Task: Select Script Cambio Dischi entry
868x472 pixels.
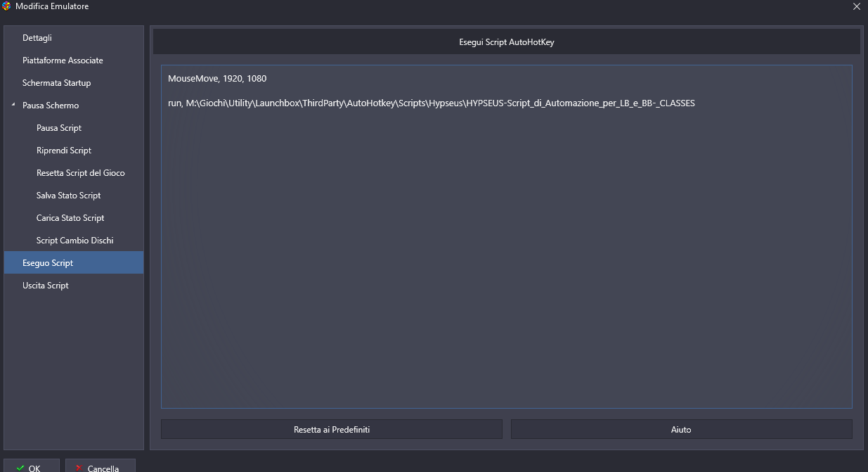Action: (x=73, y=241)
